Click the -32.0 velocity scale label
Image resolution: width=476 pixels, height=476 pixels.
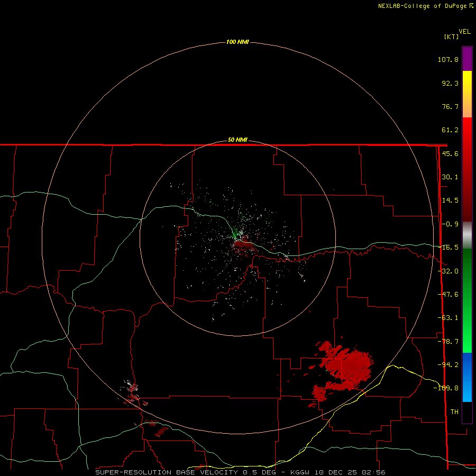coord(448,271)
